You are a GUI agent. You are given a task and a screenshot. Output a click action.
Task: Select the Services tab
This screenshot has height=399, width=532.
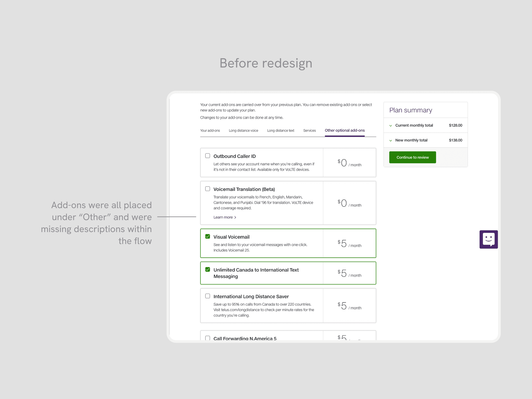point(309,131)
